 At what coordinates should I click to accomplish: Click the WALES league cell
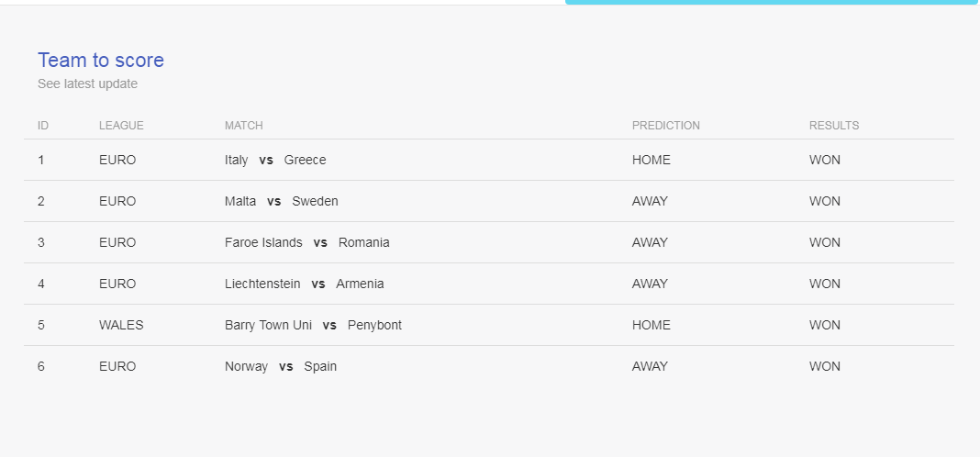121,325
